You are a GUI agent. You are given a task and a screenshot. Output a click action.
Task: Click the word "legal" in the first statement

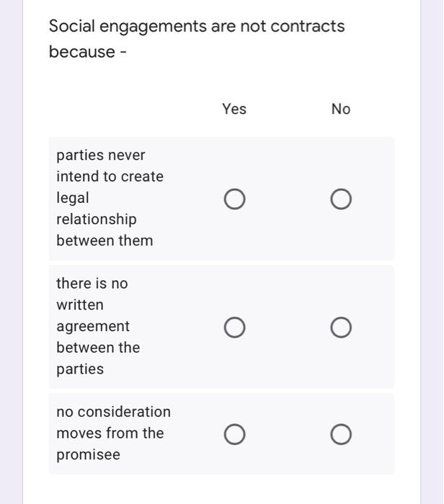point(73,198)
